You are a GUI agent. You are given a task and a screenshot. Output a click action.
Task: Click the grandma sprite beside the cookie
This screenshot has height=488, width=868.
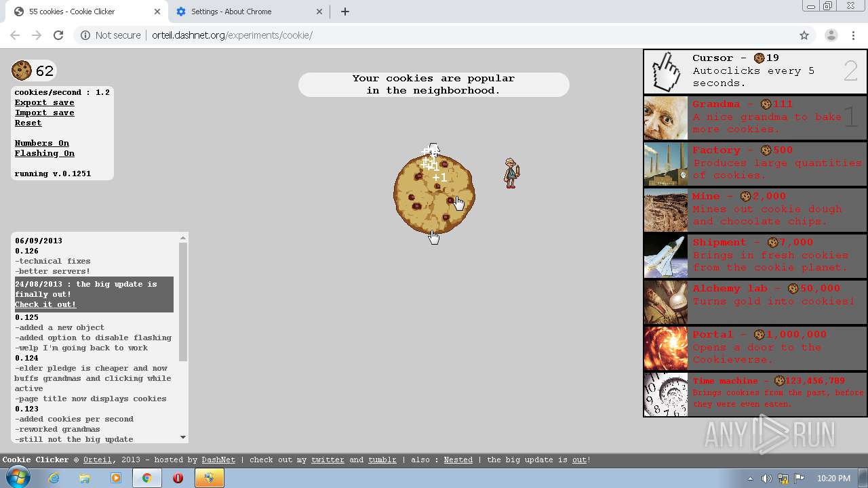tap(511, 173)
